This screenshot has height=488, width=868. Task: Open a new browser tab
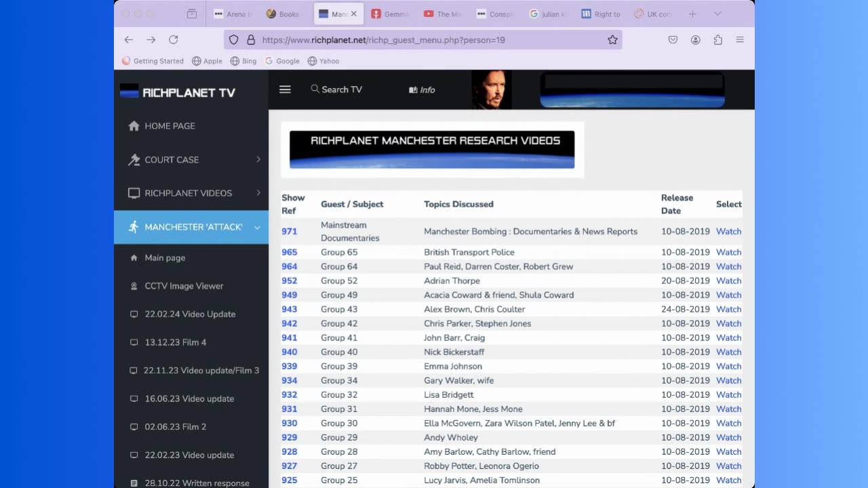point(692,14)
